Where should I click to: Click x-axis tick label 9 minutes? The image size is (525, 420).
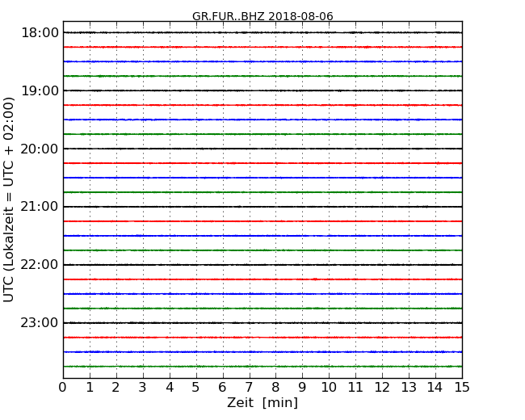coord(302,387)
